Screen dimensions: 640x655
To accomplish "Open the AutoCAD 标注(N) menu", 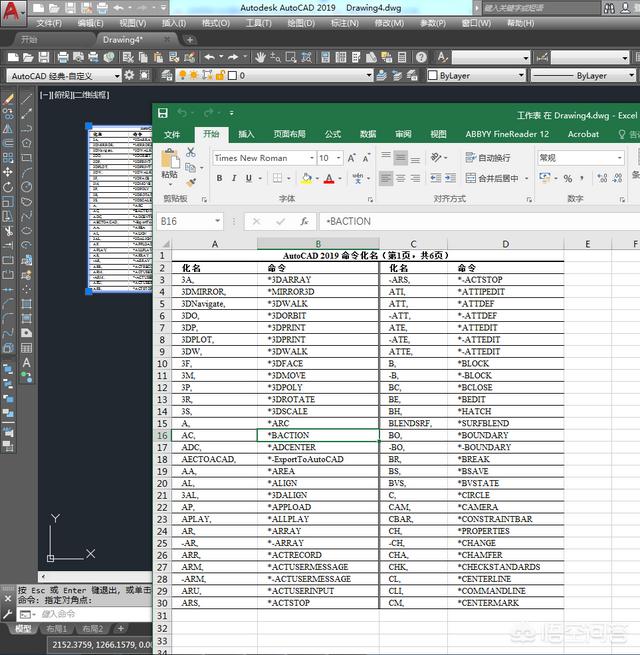I will click(345, 23).
